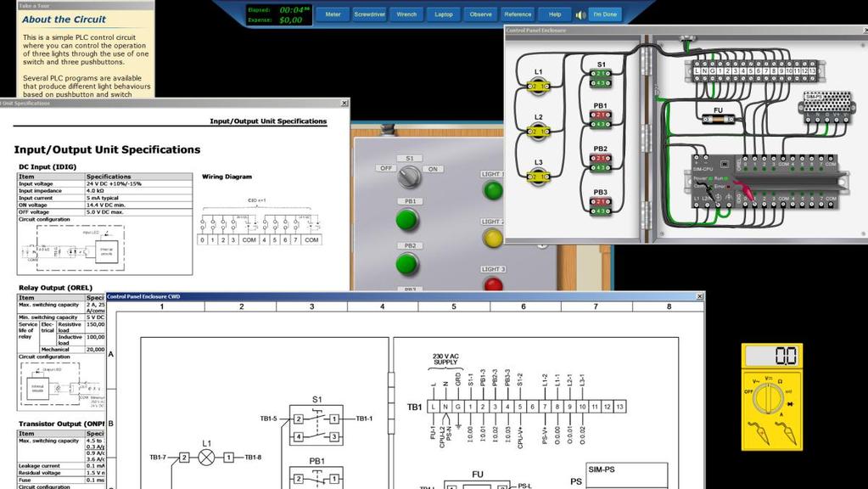This screenshot has width=868, height=489.
Task: Click the Control Panel Enclosure window title bar
Action: [x=684, y=31]
